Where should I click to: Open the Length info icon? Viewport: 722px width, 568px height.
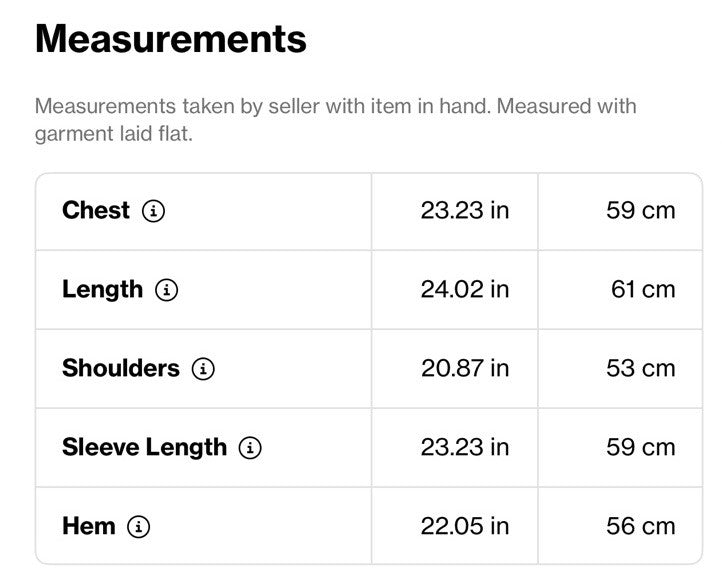[166, 290]
